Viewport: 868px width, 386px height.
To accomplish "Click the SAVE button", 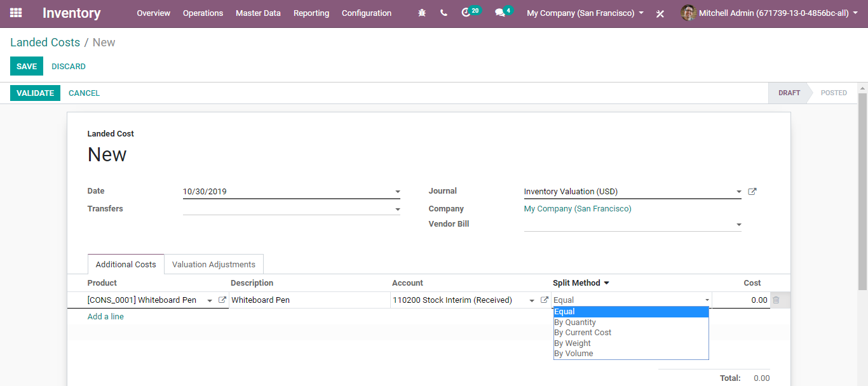I will click(27, 67).
